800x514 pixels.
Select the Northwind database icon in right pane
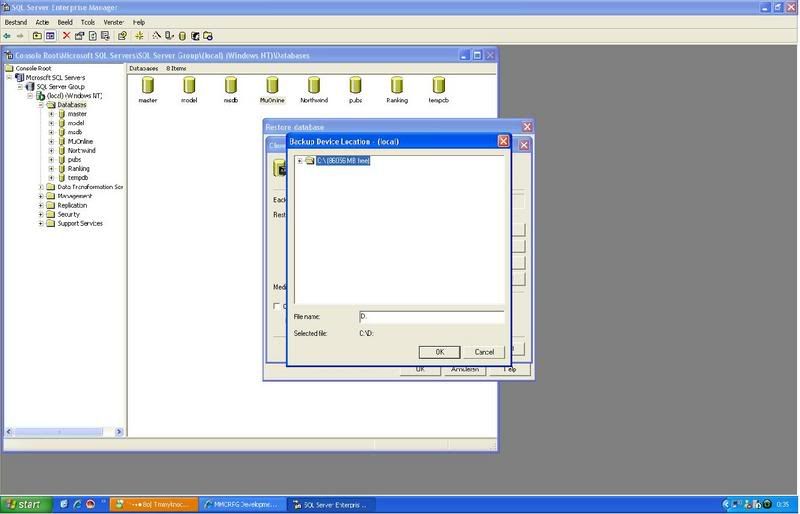click(314, 87)
